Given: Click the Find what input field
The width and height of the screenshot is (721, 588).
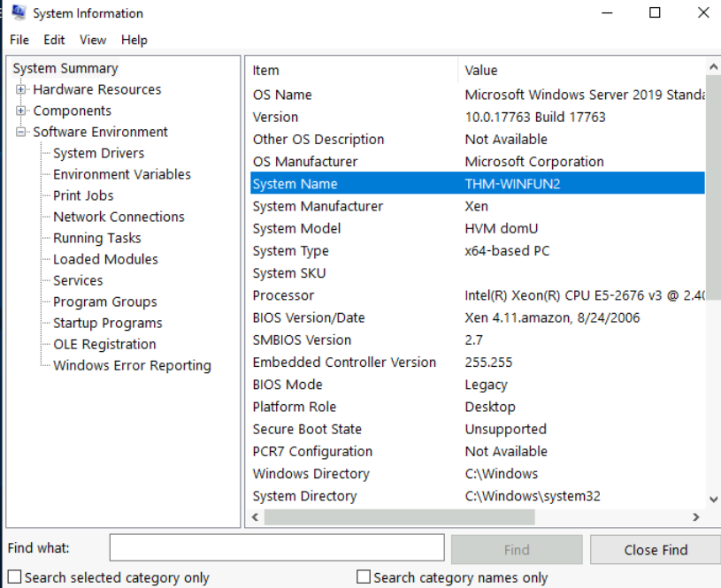Looking at the screenshot, I should tap(276, 548).
